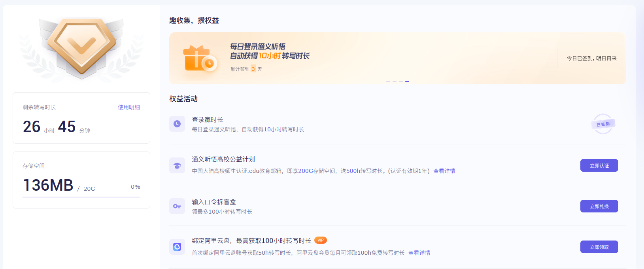Click the storage space progress bar
This screenshot has width=644, height=269.
(x=81, y=197)
